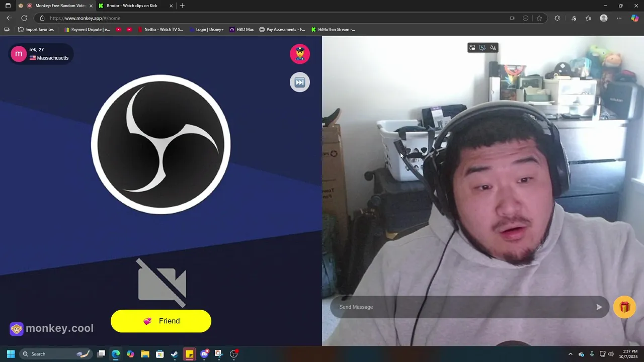Open the Login | Disney+ bookmark
The image size is (644, 362).
click(207, 30)
